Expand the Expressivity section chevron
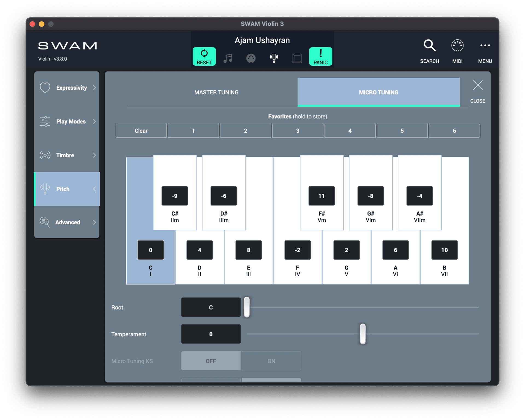This screenshot has width=525, height=420. [x=94, y=88]
